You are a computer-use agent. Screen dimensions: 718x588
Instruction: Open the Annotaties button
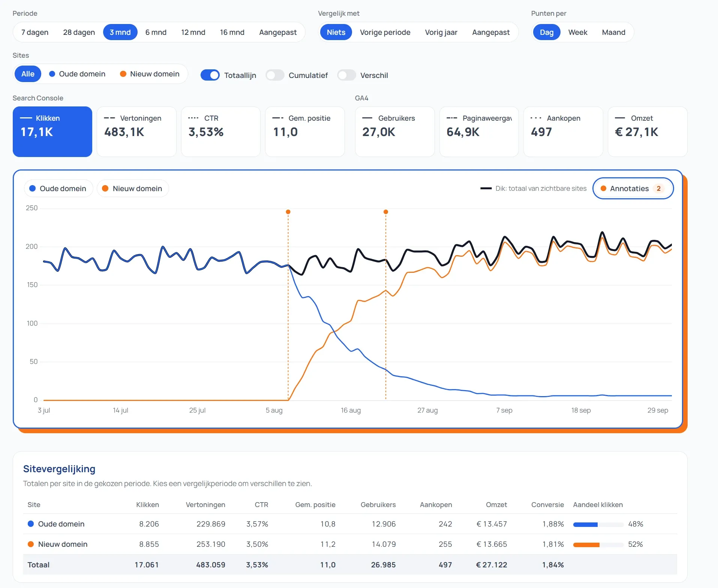pos(633,189)
